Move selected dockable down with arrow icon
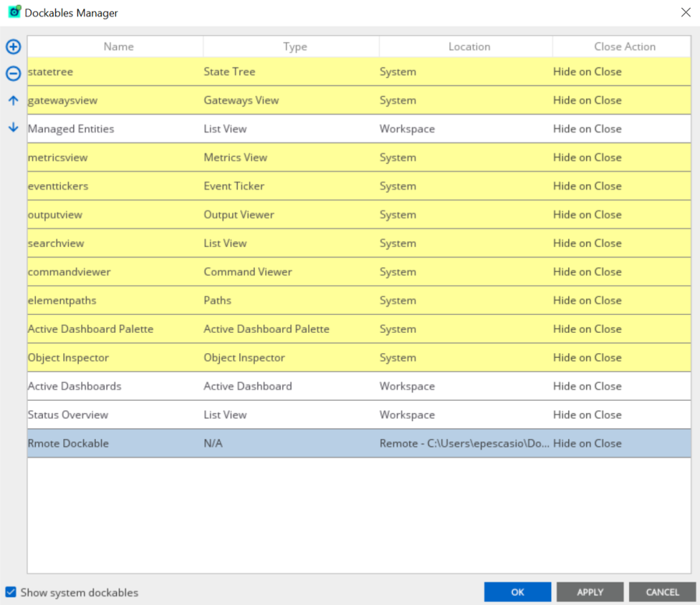This screenshot has width=700, height=605. click(x=13, y=127)
